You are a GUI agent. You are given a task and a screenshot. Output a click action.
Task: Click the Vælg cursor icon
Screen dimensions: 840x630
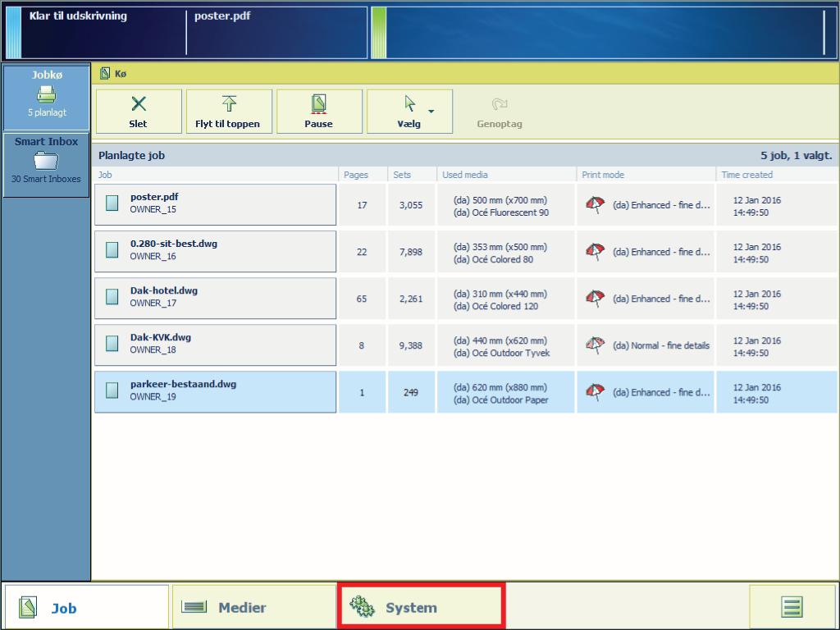(410, 103)
